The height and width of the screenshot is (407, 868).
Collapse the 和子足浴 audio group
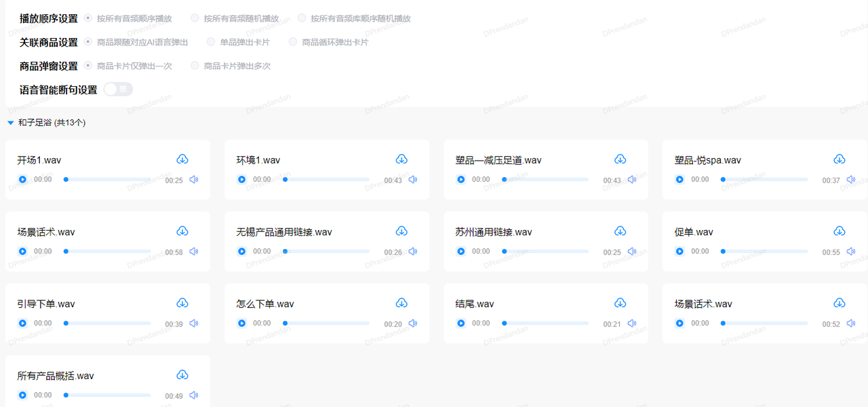tap(10, 123)
